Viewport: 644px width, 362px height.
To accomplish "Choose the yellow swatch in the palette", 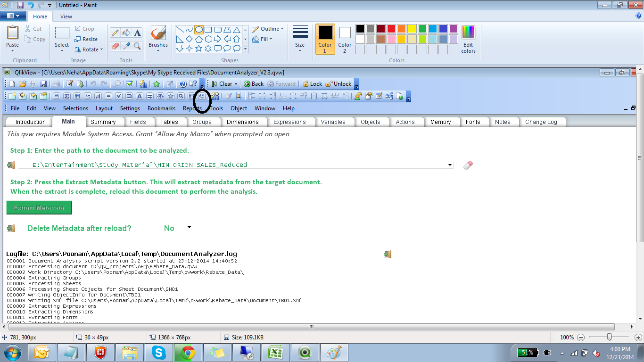I will (x=412, y=29).
